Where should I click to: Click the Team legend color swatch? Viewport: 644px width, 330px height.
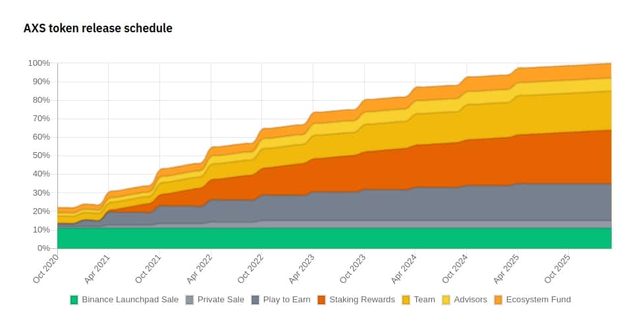(406, 300)
